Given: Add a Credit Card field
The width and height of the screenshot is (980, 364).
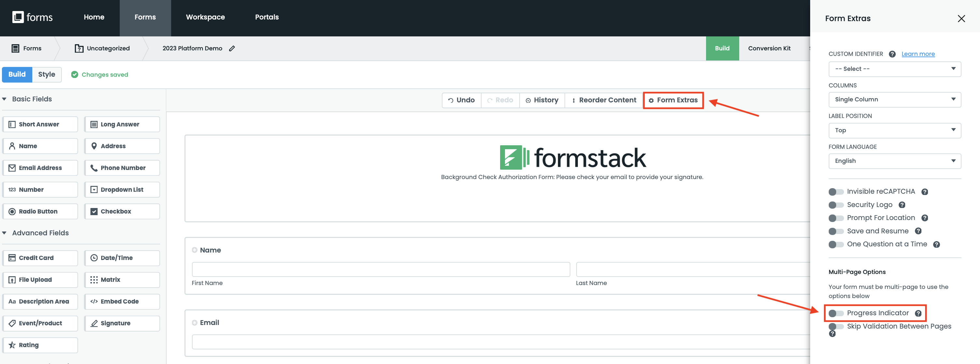Looking at the screenshot, I should pos(40,258).
